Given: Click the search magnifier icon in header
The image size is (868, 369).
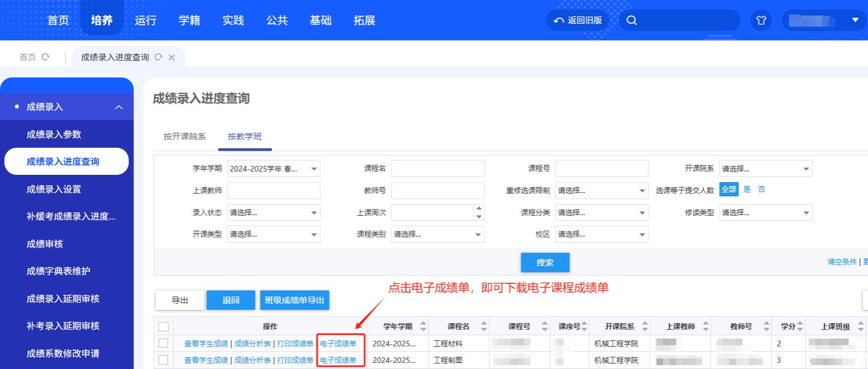Looking at the screenshot, I should pyautogui.click(x=632, y=20).
